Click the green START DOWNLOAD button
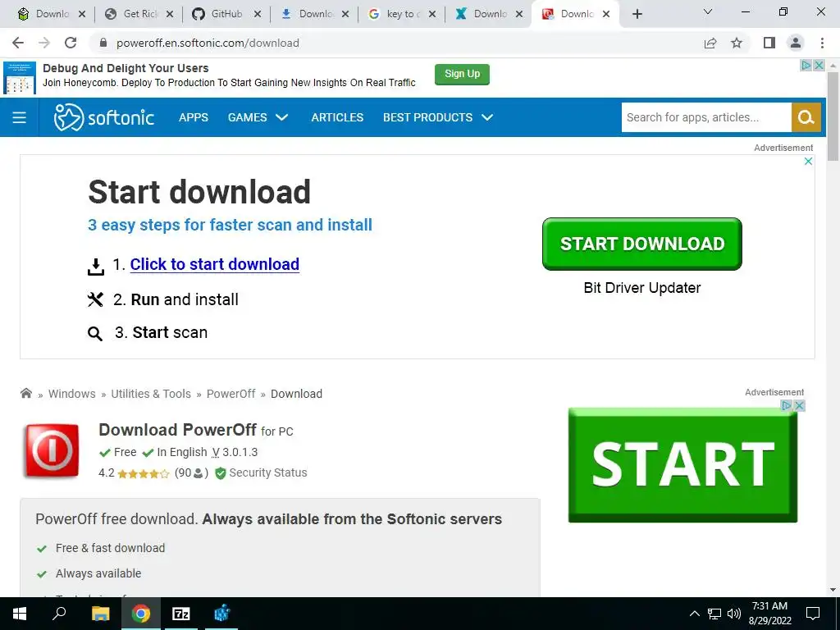The width and height of the screenshot is (840, 630). [x=641, y=244]
